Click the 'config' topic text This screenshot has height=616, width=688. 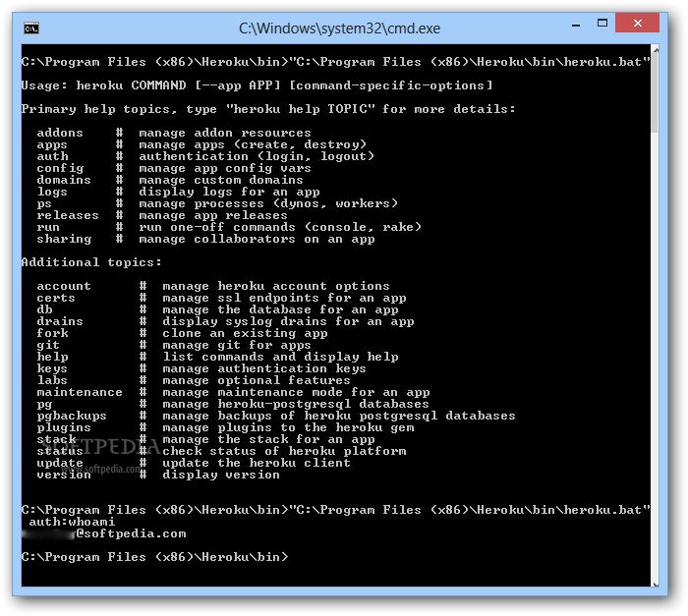click(60, 168)
